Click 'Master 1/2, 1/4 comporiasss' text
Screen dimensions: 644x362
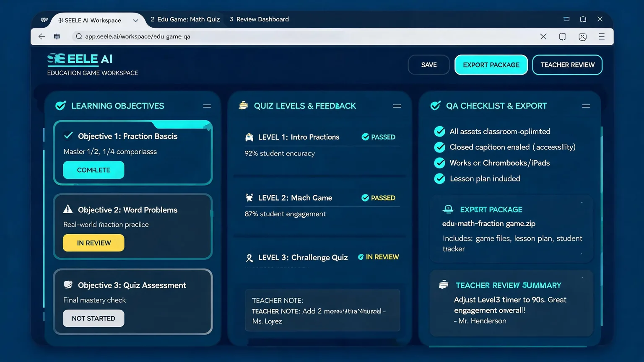tap(110, 152)
